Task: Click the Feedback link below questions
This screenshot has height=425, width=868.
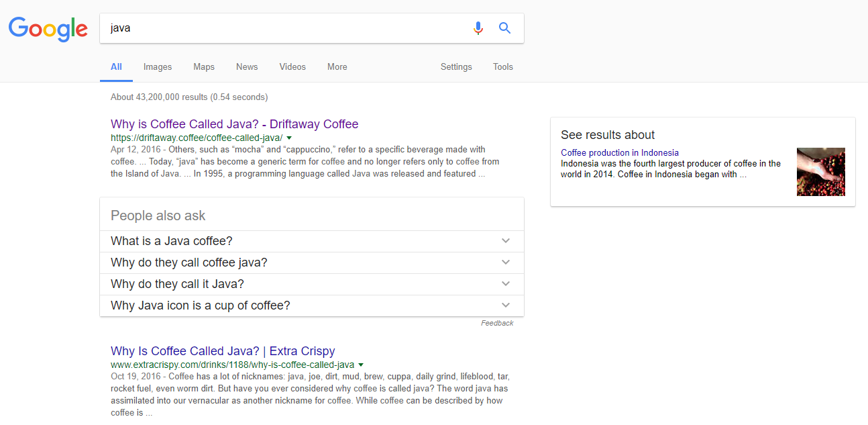Action: click(x=497, y=324)
